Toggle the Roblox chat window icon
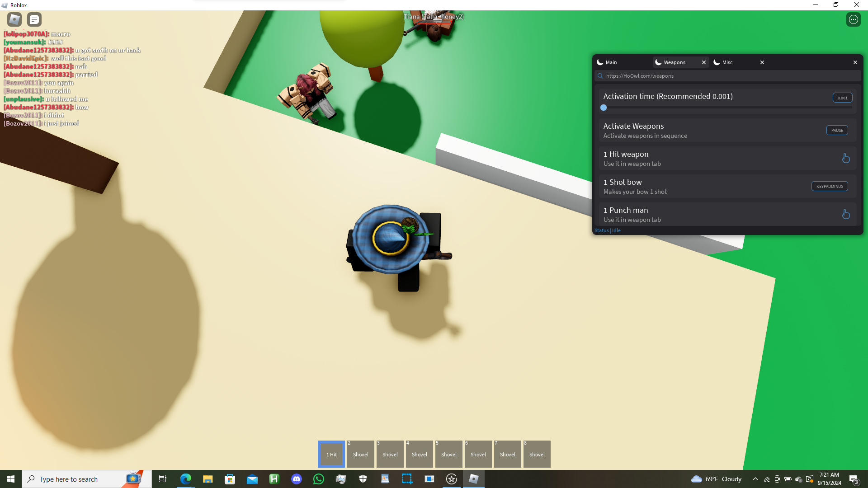The width and height of the screenshot is (868, 488). pos(34,19)
